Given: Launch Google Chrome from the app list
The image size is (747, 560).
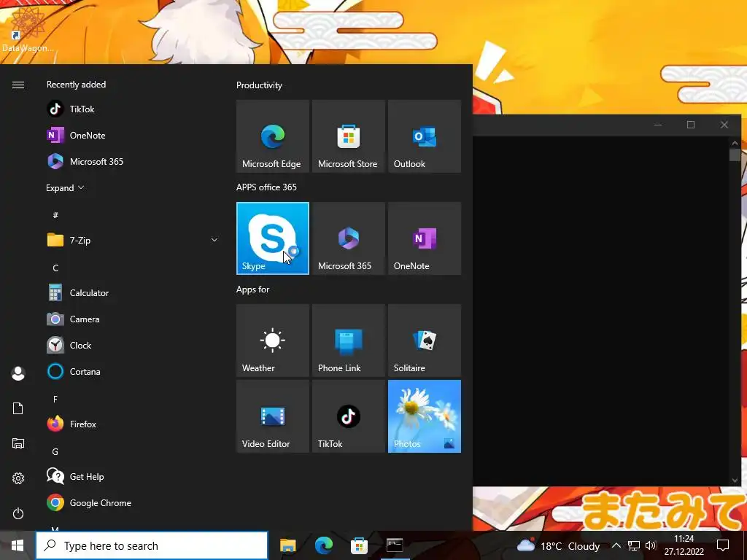Looking at the screenshot, I should point(132,503).
